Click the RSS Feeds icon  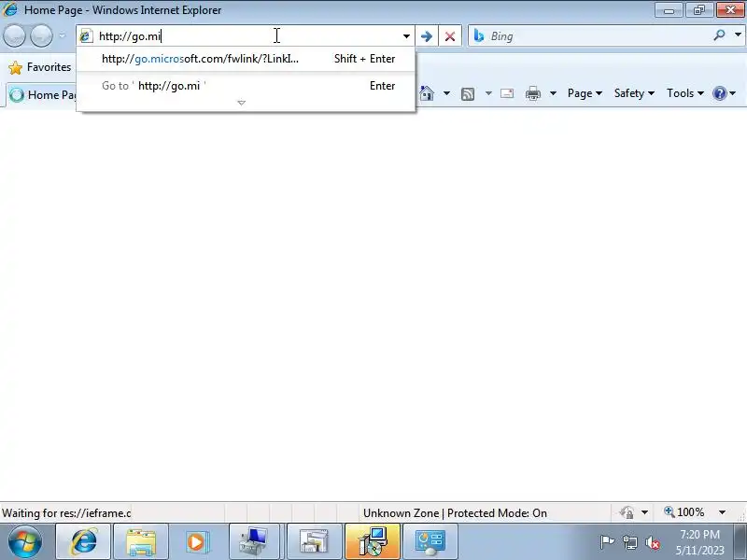pyautogui.click(x=468, y=94)
